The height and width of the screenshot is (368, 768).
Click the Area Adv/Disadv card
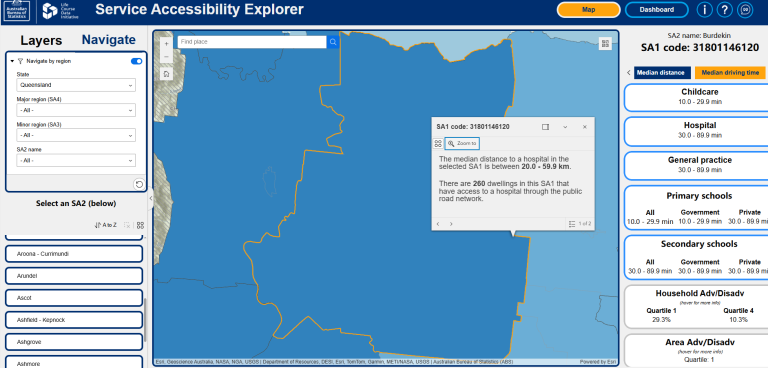(x=696, y=351)
